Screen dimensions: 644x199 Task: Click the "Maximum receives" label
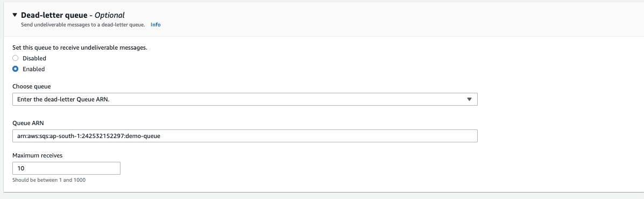pyautogui.click(x=37, y=155)
